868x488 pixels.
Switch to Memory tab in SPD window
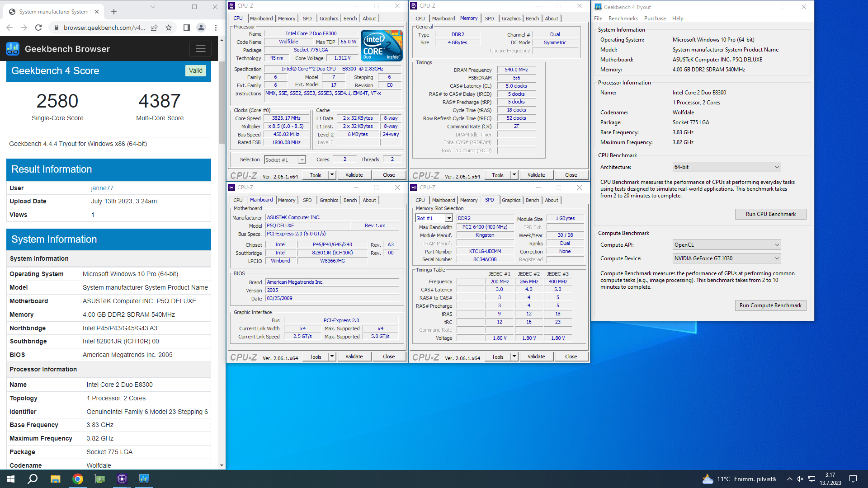pyautogui.click(x=468, y=200)
